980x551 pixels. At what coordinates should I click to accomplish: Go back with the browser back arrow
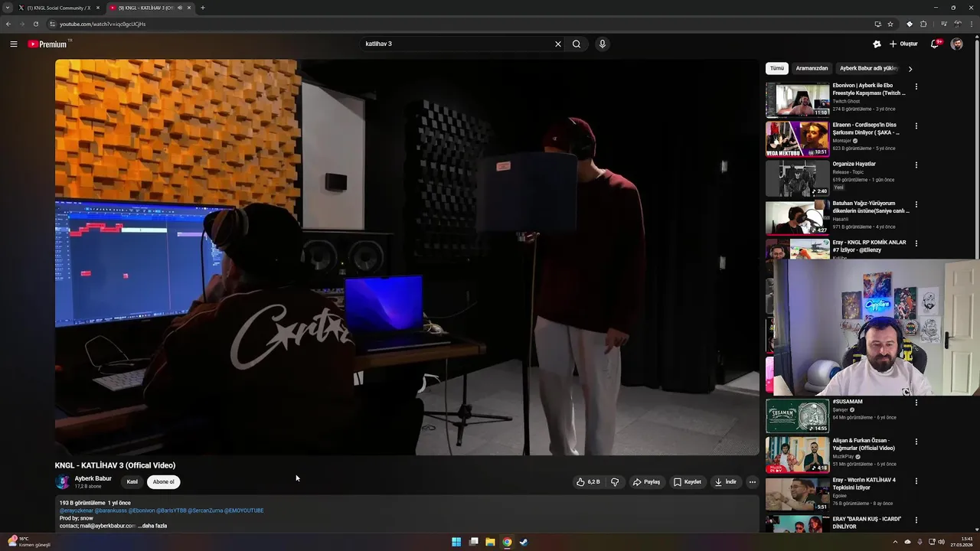pyautogui.click(x=8, y=24)
